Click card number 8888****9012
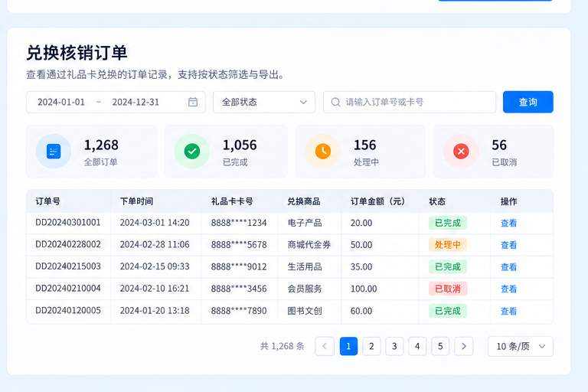This screenshot has width=588, height=392. [x=239, y=266]
